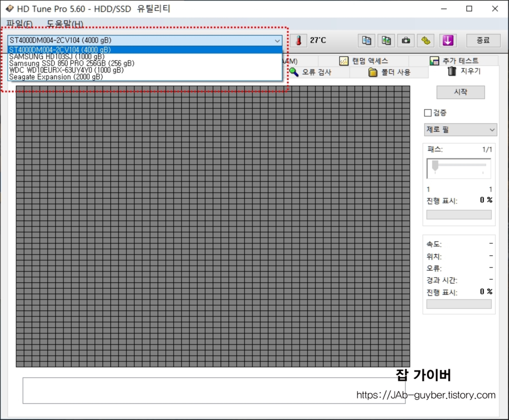This screenshot has height=420, width=509.
Task: Select Samsung SSD 850 PRO 256GB drive
Action: [145, 63]
